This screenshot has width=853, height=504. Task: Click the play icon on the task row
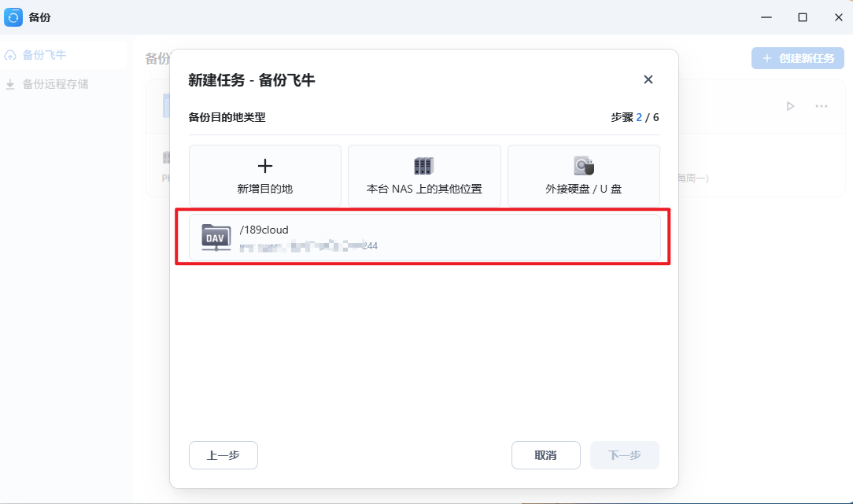point(790,106)
